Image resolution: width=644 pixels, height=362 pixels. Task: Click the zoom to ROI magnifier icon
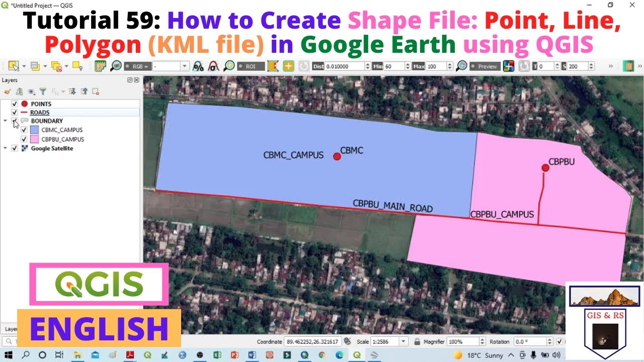pos(229,66)
